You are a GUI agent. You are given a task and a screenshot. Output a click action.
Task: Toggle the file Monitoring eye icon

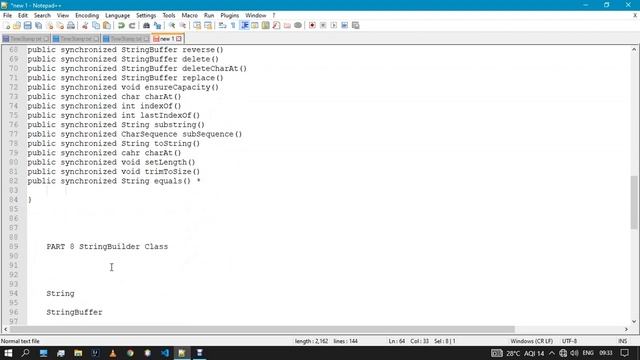point(298,25)
